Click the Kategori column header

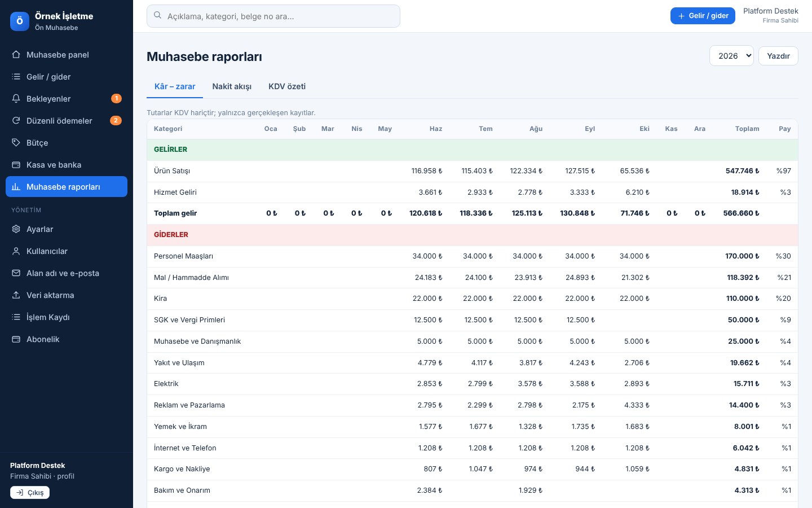point(168,129)
